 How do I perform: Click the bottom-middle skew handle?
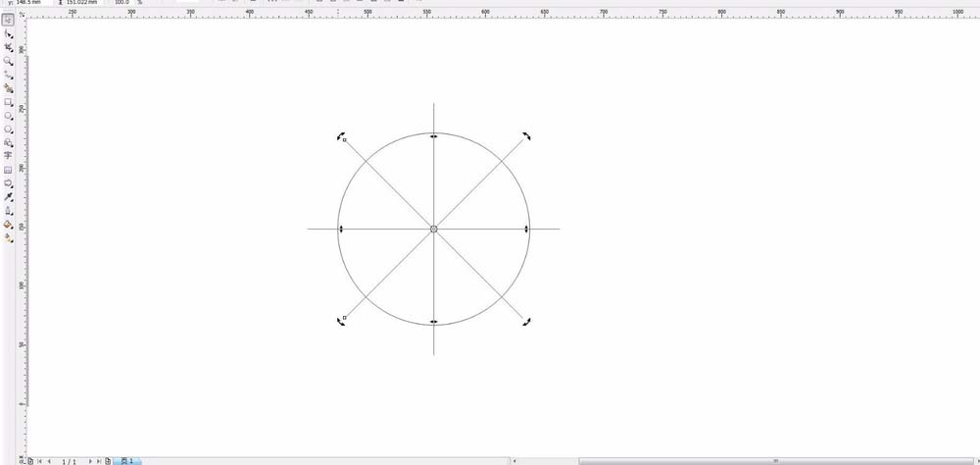pyautogui.click(x=434, y=323)
